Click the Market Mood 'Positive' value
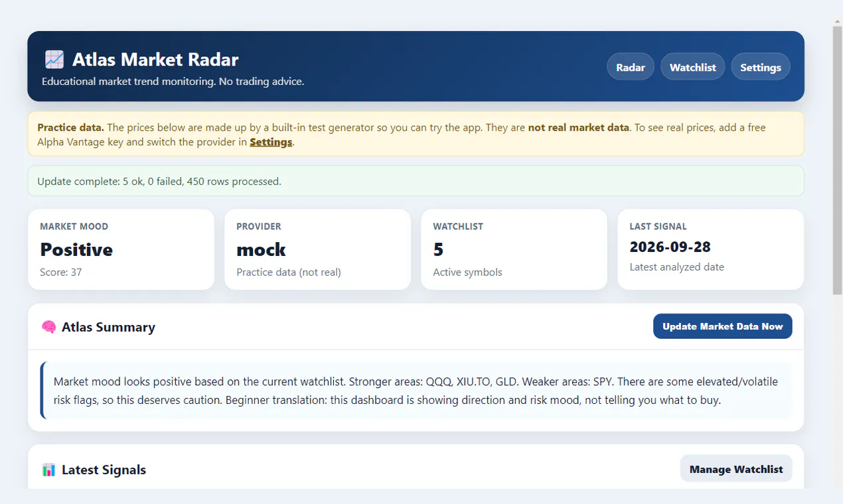The height and width of the screenshot is (504, 843). click(76, 249)
